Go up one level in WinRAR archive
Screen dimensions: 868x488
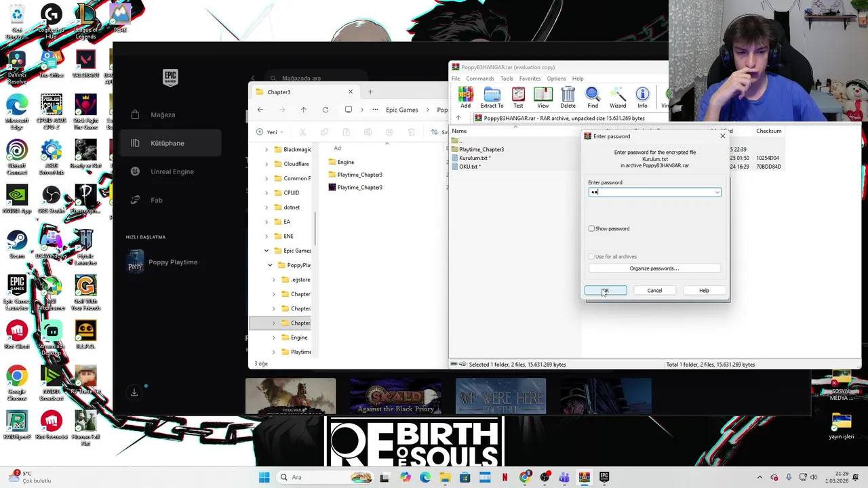click(458, 118)
